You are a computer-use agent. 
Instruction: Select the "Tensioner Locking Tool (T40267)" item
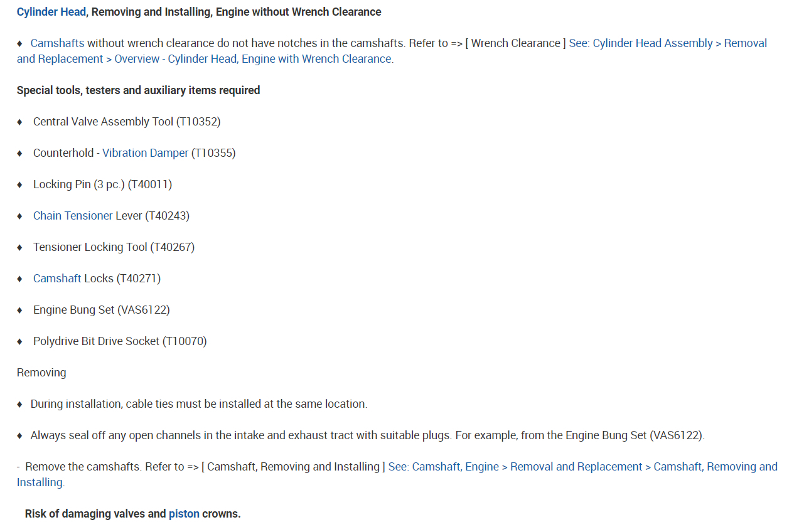[x=114, y=247]
